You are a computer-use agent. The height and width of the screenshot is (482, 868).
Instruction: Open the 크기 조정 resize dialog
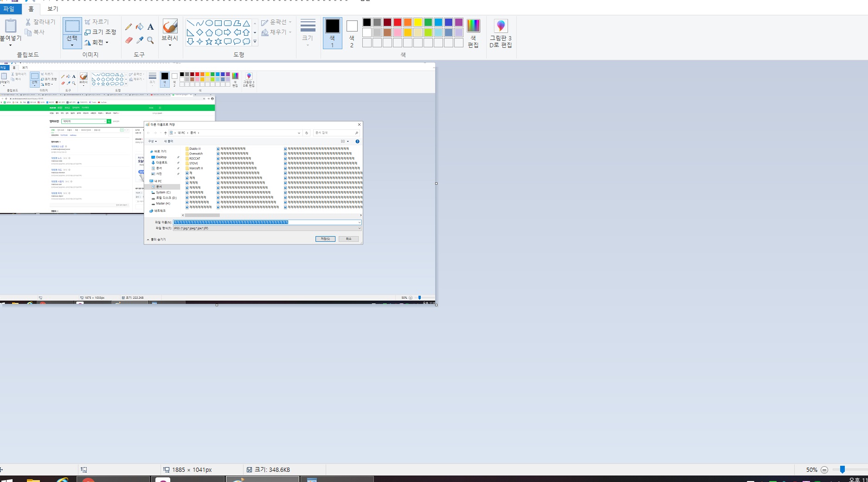(x=100, y=32)
